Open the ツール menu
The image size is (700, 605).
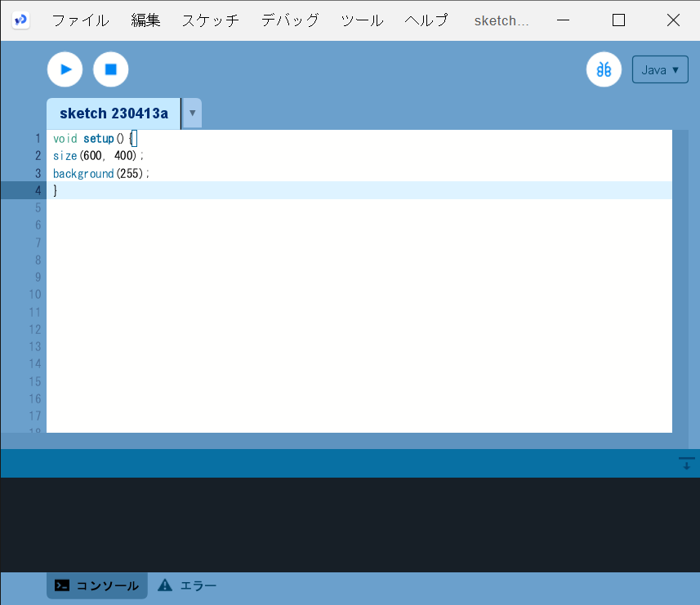(362, 20)
